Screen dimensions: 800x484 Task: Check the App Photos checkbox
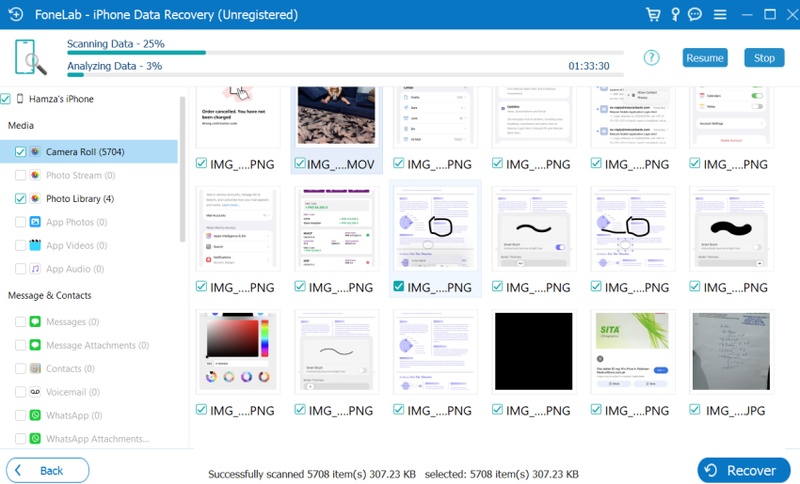(x=20, y=222)
